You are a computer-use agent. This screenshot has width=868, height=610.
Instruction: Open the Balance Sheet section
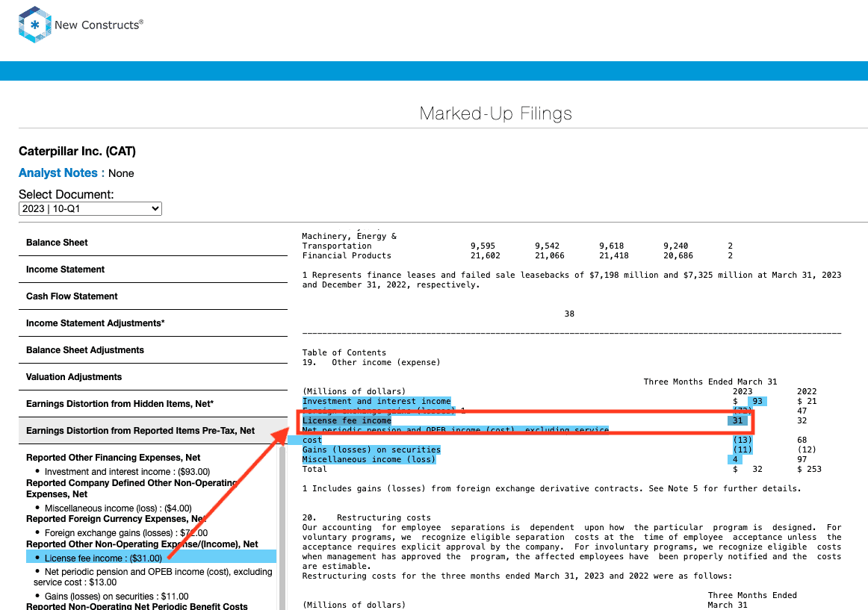(x=153, y=243)
